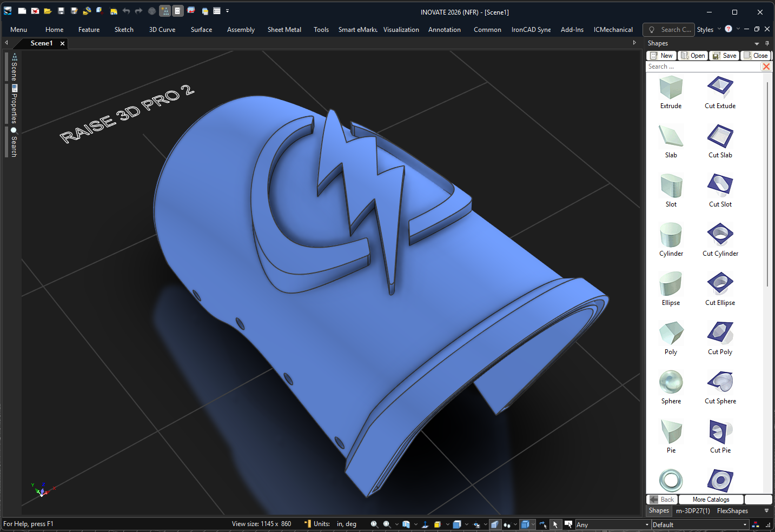The width and height of the screenshot is (775, 532).
Task: Open the Sketch ribbon tab
Action: [x=124, y=30]
